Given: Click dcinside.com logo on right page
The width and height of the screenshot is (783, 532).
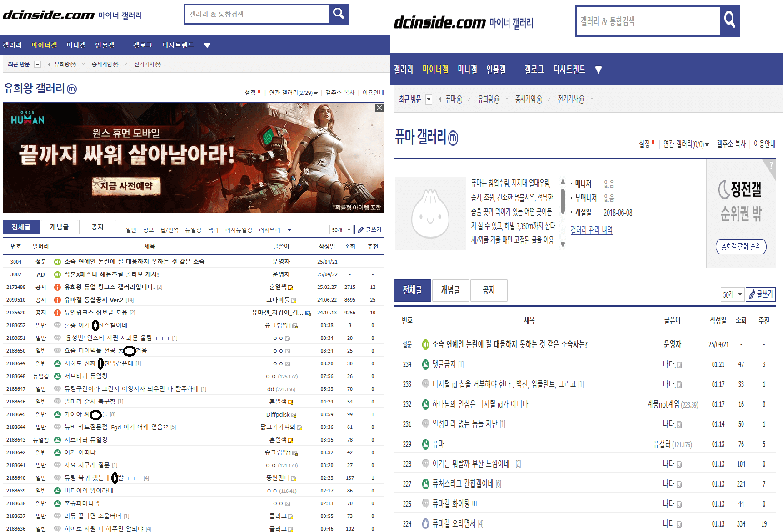Looking at the screenshot, I should coord(439,22).
